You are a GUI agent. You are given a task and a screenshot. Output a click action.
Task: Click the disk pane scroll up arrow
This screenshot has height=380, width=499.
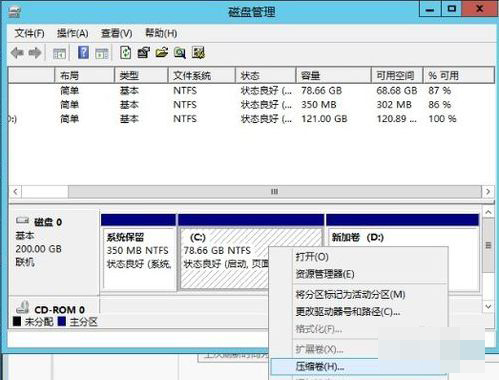coord(488,212)
